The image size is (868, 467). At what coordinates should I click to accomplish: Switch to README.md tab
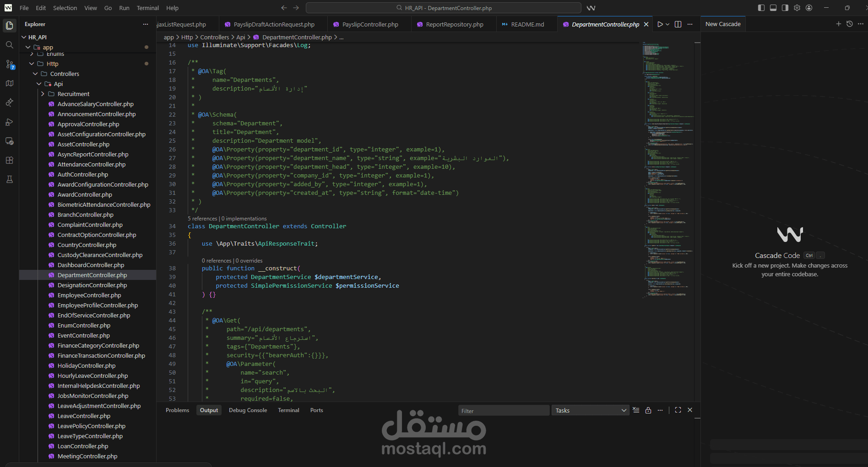click(x=526, y=24)
